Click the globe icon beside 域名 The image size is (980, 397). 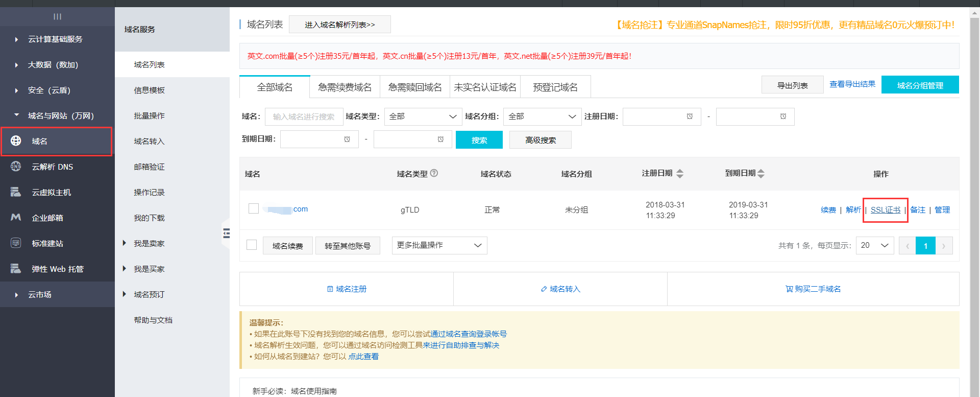(16, 141)
